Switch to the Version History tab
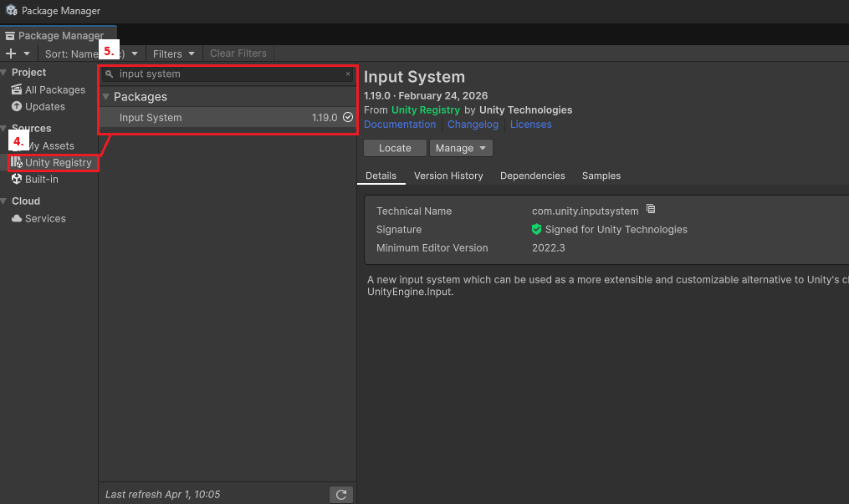The image size is (849, 504). pos(448,176)
